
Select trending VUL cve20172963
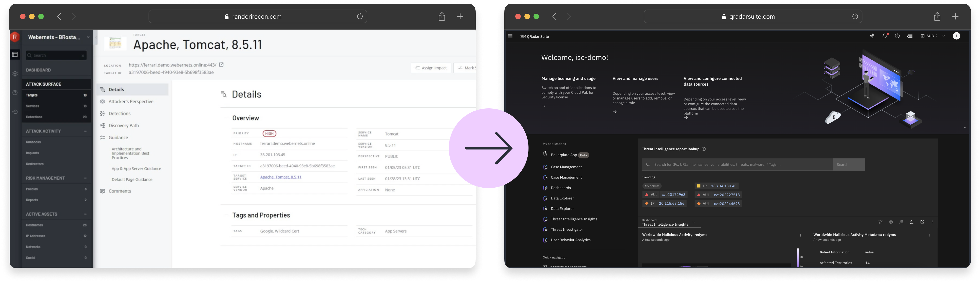coord(665,195)
